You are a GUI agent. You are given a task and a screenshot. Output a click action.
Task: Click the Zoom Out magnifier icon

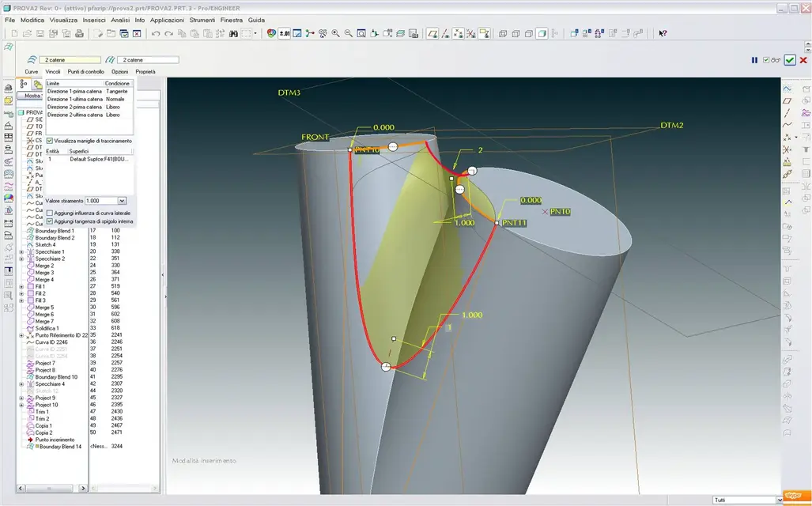coord(349,33)
